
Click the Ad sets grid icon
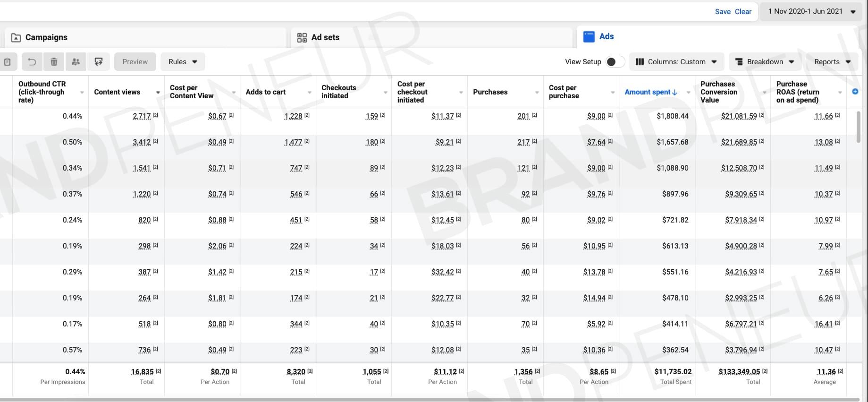tap(302, 38)
